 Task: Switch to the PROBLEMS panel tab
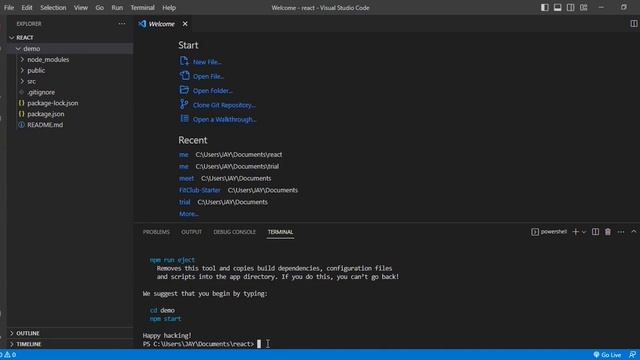coord(156,232)
